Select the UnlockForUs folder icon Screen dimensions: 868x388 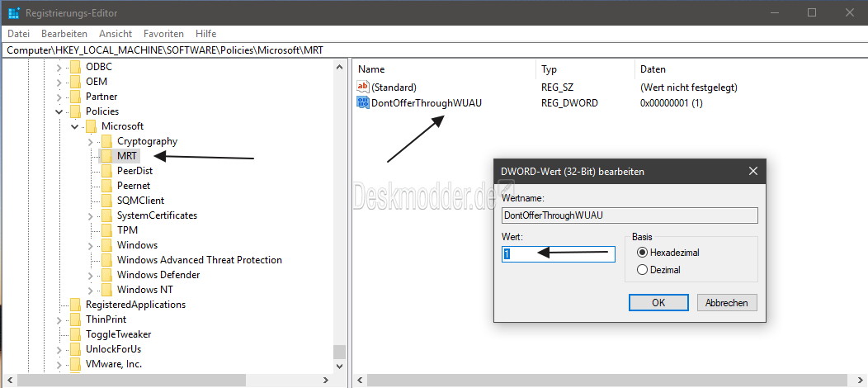[75, 349]
